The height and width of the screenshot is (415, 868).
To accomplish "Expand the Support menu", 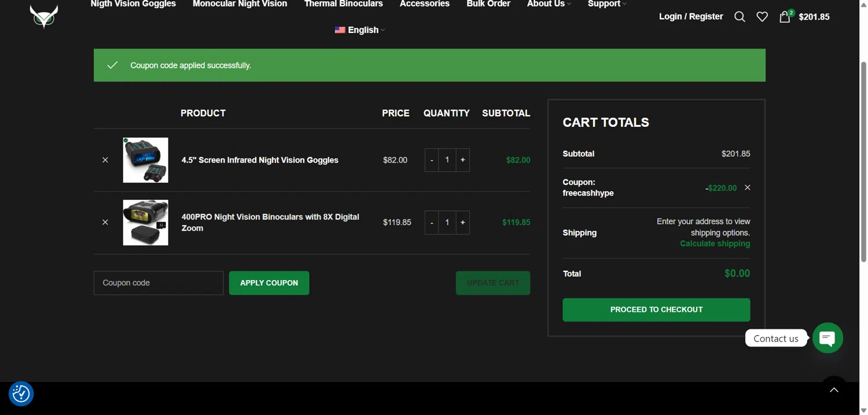I will point(607,4).
